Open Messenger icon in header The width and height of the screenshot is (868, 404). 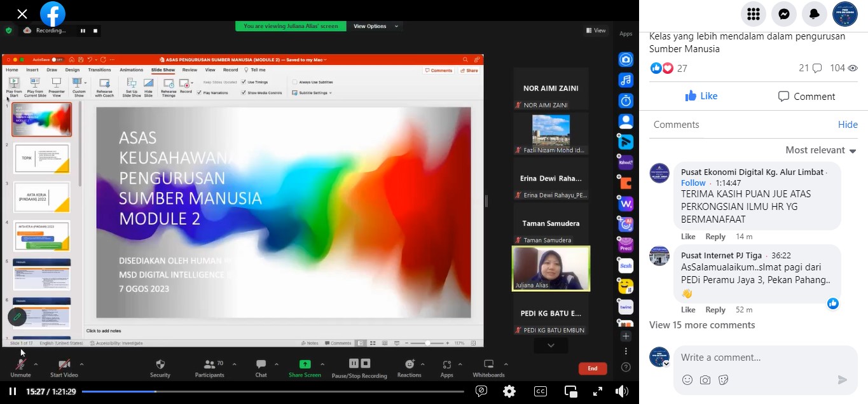pos(784,14)
